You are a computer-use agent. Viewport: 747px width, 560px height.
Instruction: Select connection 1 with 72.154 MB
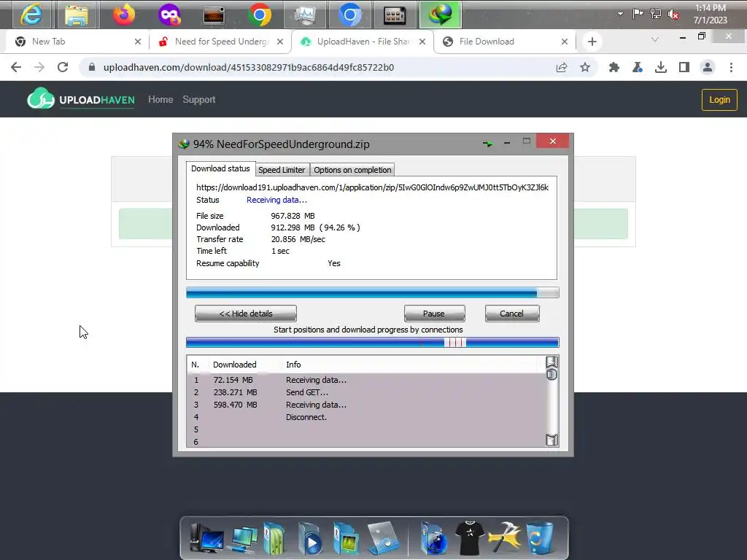[366, 380]
